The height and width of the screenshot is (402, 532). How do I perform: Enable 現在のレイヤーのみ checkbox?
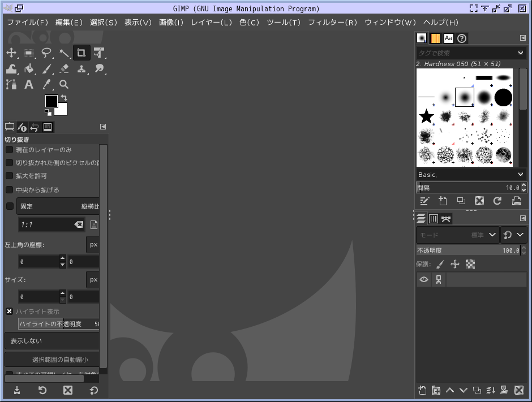[10, 150]
